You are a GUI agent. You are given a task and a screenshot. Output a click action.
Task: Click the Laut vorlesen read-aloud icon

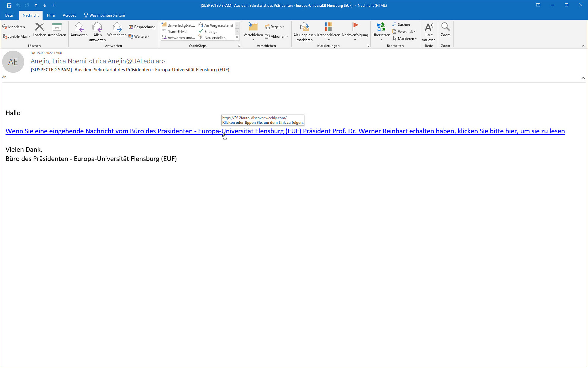[429, 27]
